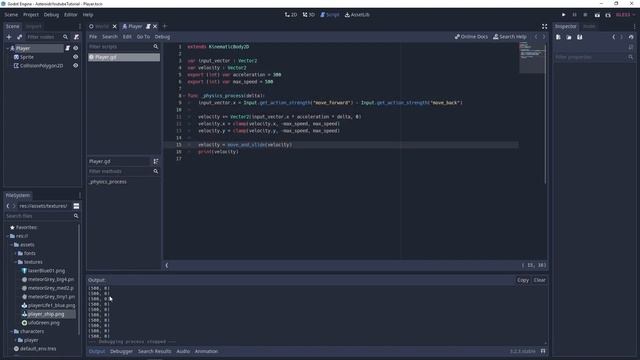Switch to 2D workspace
Image resolution: width=640 pixels, height=360 pixels.
pyautogui.click(x=291, y=15)
